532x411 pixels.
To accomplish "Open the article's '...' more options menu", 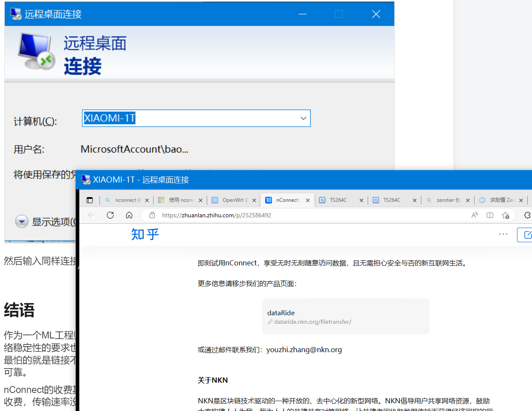I will pos(503,234).
